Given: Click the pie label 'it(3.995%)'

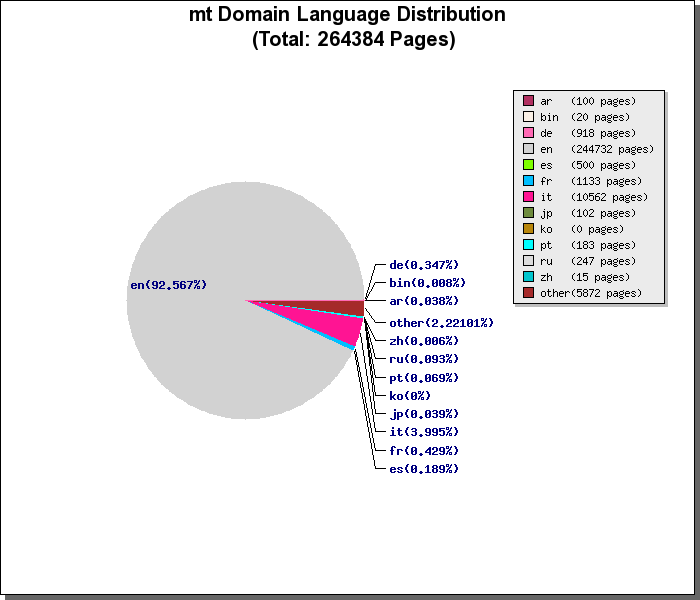Looking at the screenshot, I should pyautogui.click(x=424, y=432).
